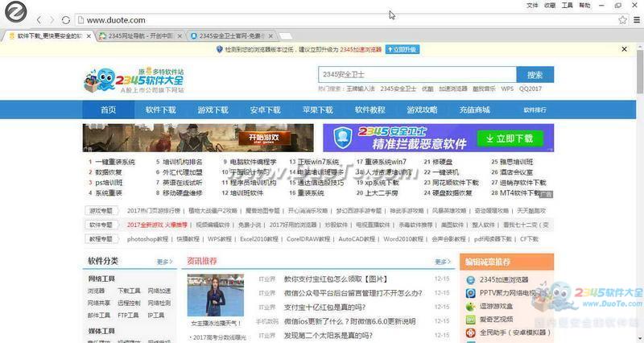Click the browser logo icon at top-left
The width and height of the screenshot is (644, 343).
(15, 11)
